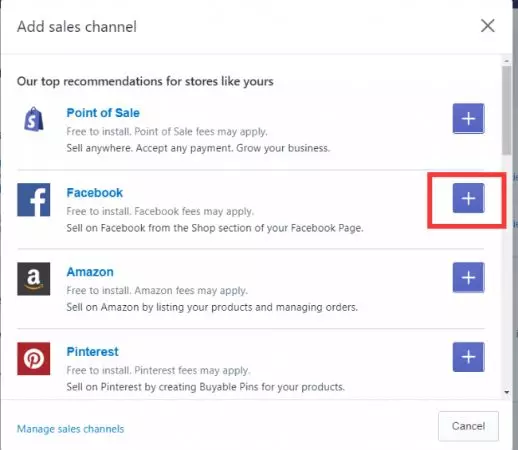
Task: Add the Pinterest sales channel
Action: click(468, 357)
